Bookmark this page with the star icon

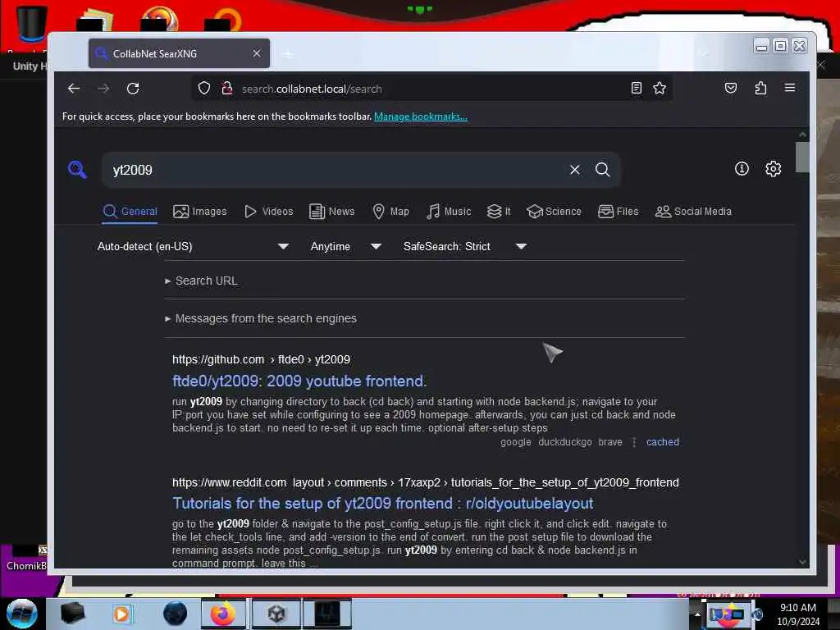click(x=660, y=88)
